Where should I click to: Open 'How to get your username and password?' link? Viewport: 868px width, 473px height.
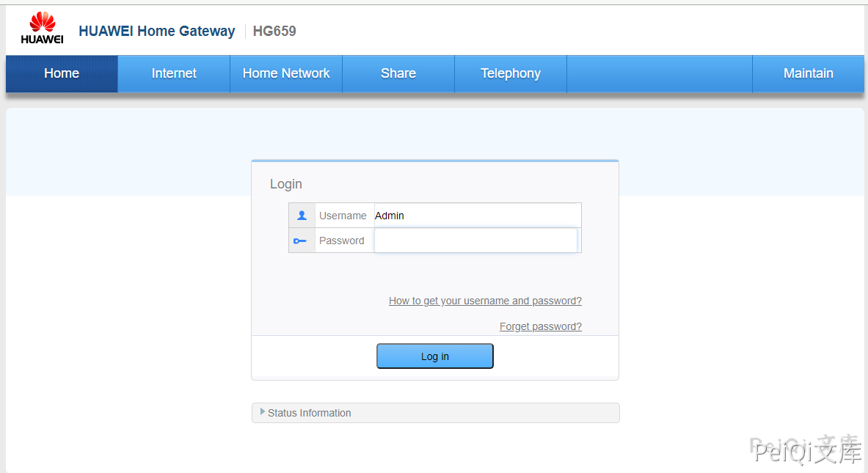485,301
